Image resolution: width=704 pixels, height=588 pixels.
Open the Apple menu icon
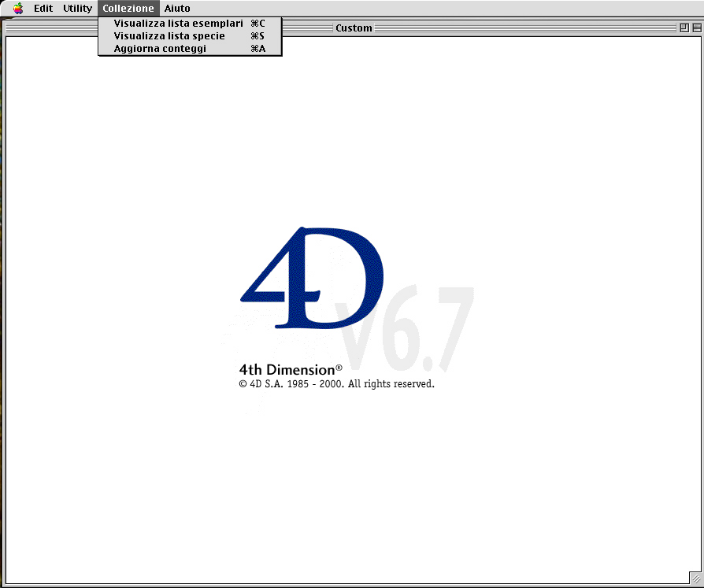coord(18,8)
